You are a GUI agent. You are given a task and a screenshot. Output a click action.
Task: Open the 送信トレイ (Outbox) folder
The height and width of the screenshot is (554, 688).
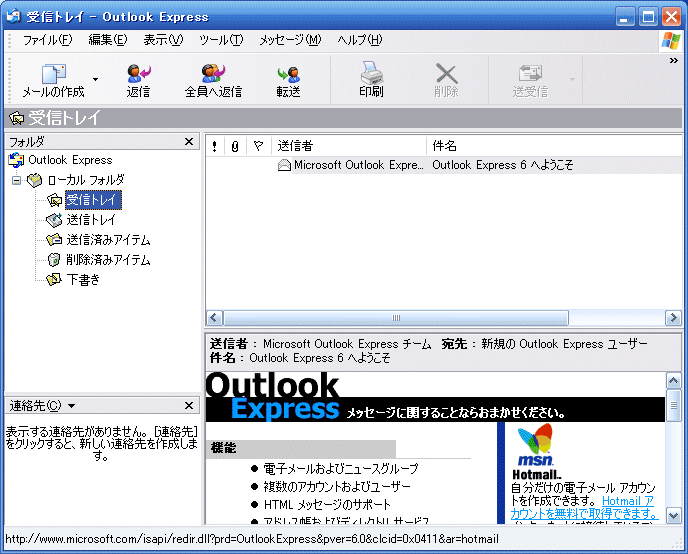91,220
